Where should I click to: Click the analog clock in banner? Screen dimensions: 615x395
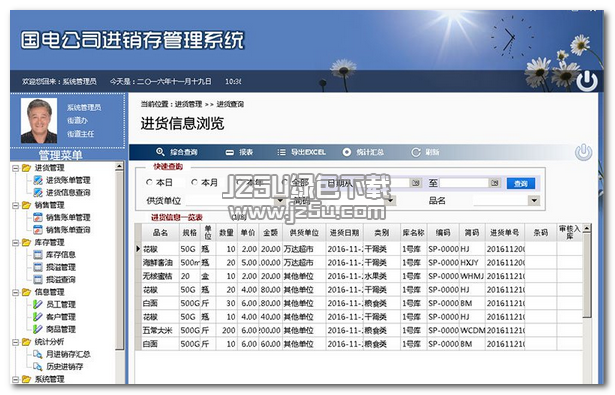pos(512,38)
